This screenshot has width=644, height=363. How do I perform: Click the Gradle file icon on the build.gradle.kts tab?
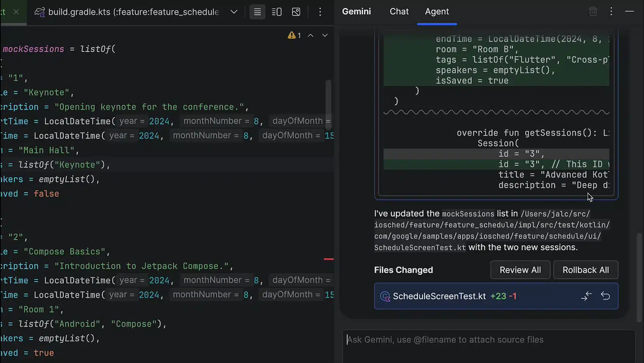(39, 12)
